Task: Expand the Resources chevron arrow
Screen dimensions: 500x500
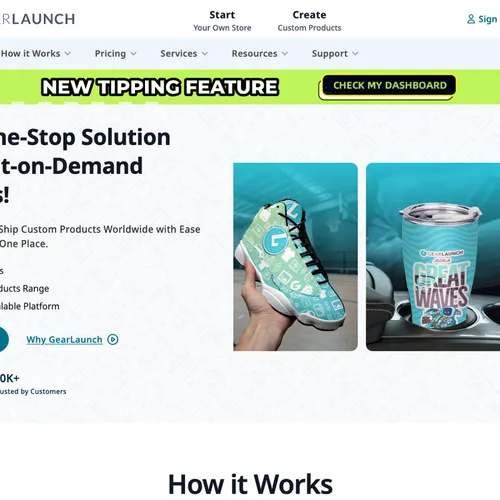Action: click(x=285, y=53)
